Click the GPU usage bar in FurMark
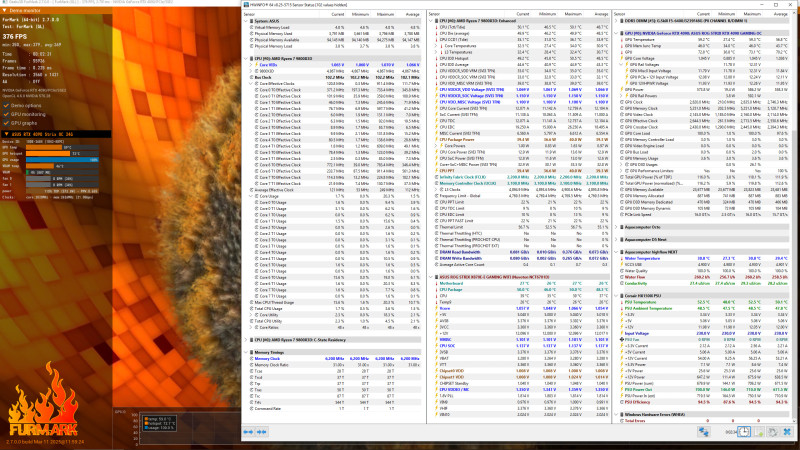The width and height of the screenshot is (800, 450). click(62, 160)
